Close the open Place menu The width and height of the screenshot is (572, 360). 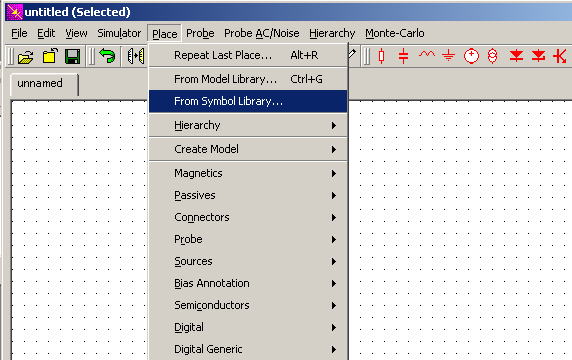pyautogui.click(x=165, y=34)
